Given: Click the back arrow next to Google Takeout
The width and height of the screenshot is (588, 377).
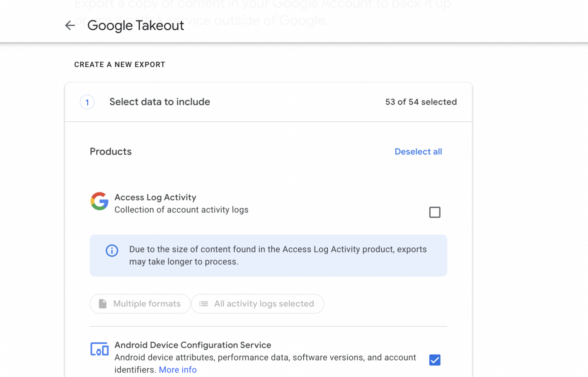Looking at the screenshot, I should coord(70,25).
